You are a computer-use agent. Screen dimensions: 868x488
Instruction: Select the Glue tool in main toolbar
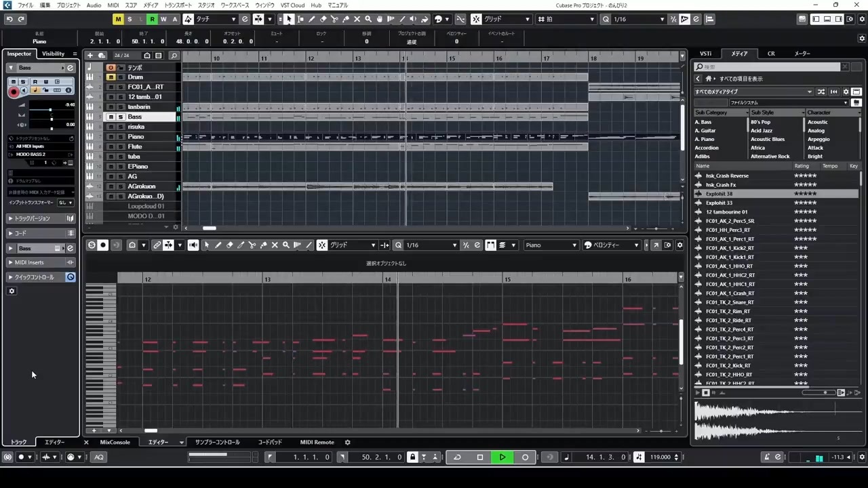click(x=346, y=19)
